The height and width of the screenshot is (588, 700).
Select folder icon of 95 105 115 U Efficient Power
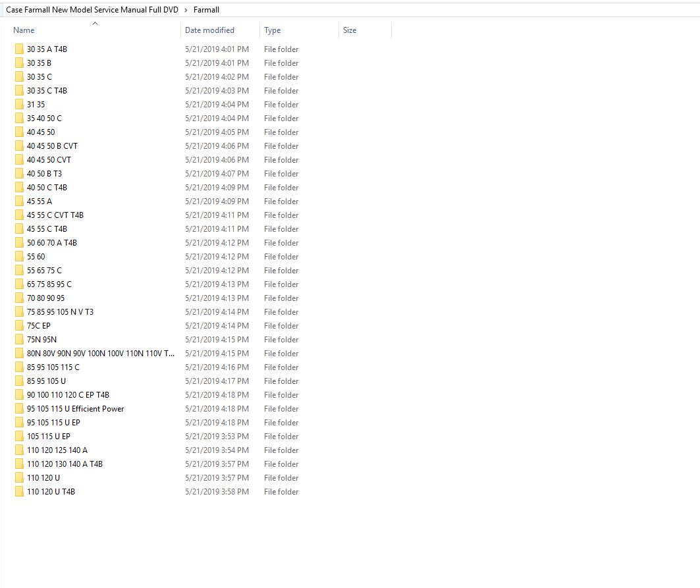coord(18,409)
